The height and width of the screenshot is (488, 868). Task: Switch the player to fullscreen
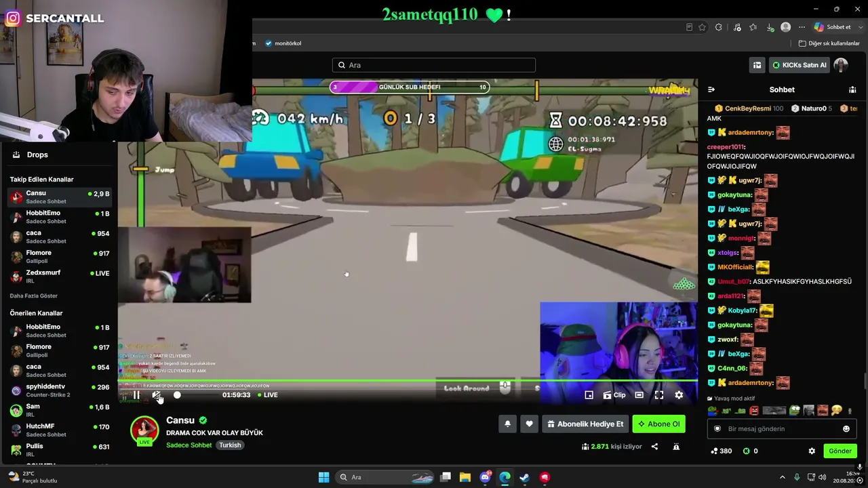(x=658, y=395)
